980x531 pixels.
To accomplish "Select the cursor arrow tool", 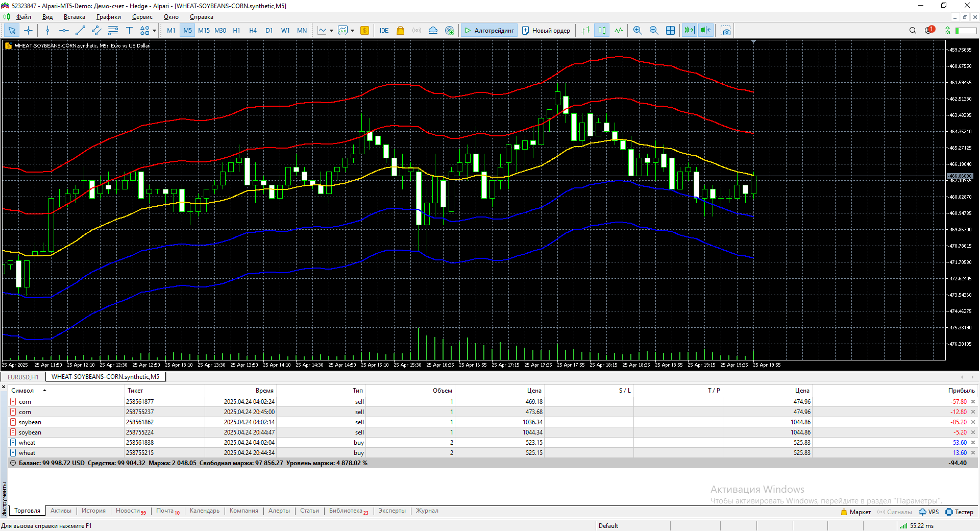I will 12,31.
